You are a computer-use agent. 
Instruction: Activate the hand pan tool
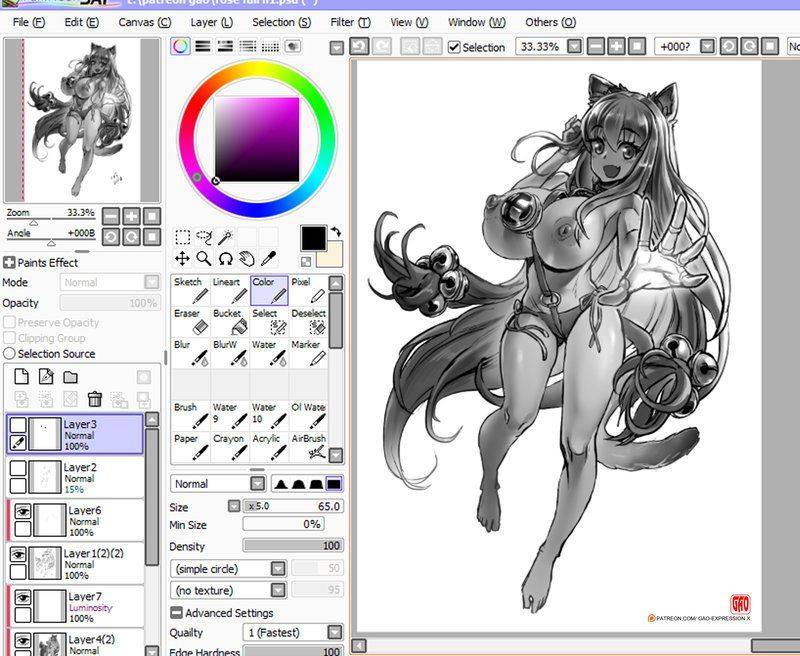pos(247,259)
